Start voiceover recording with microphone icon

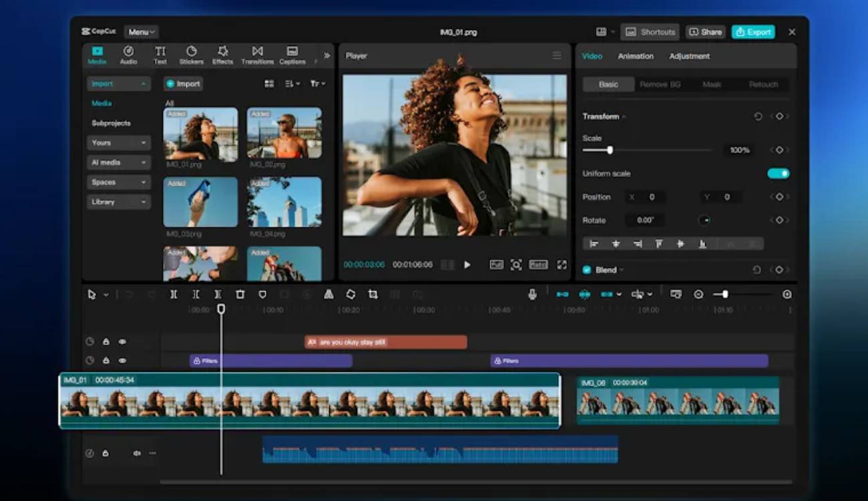point(532,294)
